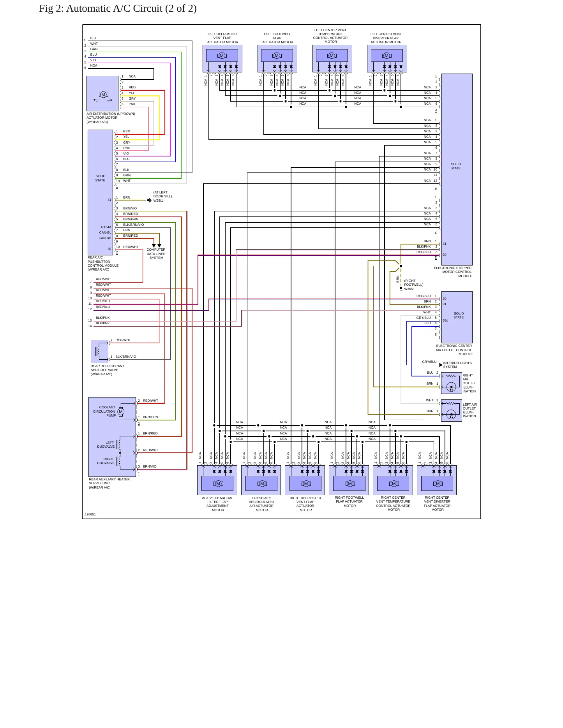The width and height of the screenshot is (563, 728).
Task: Click the 'CAN-BL' pin label
Action: coord(105,232)
